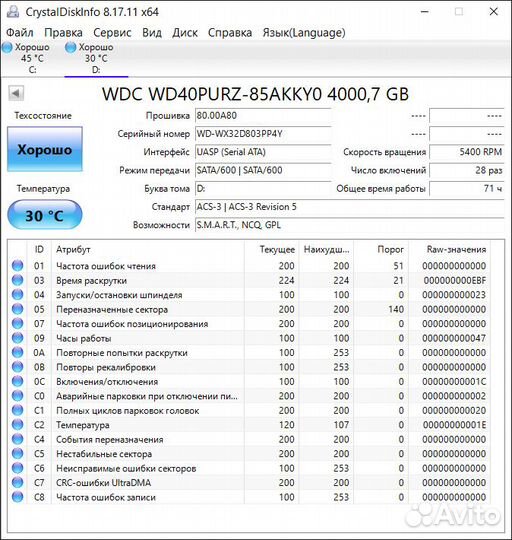512x540 pixels.
Task: Click status dot for C2 Температура row
Action: [x=18, y=425]
